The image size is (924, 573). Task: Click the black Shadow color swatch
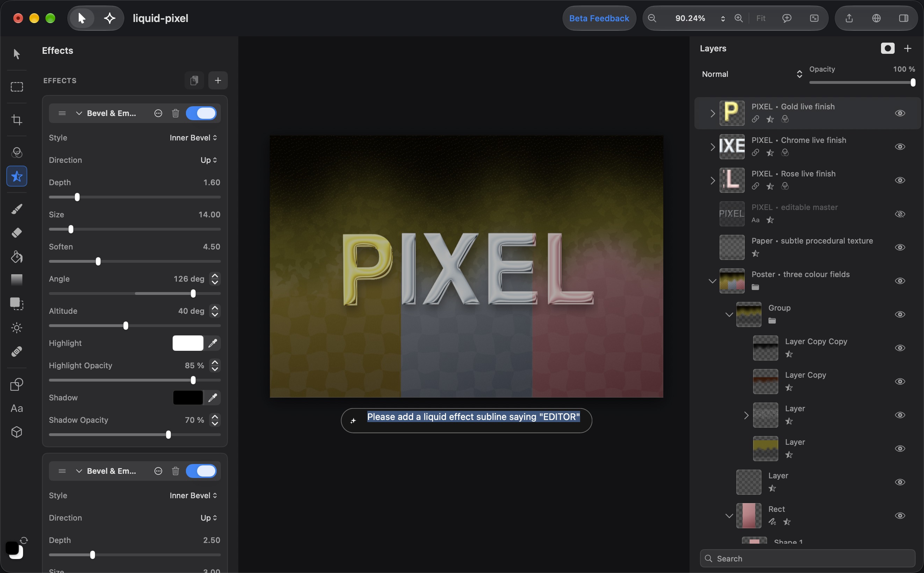pos(188,398)
